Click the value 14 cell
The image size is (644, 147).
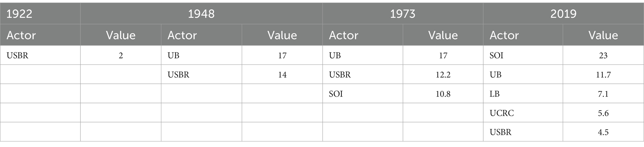(282, 75)
